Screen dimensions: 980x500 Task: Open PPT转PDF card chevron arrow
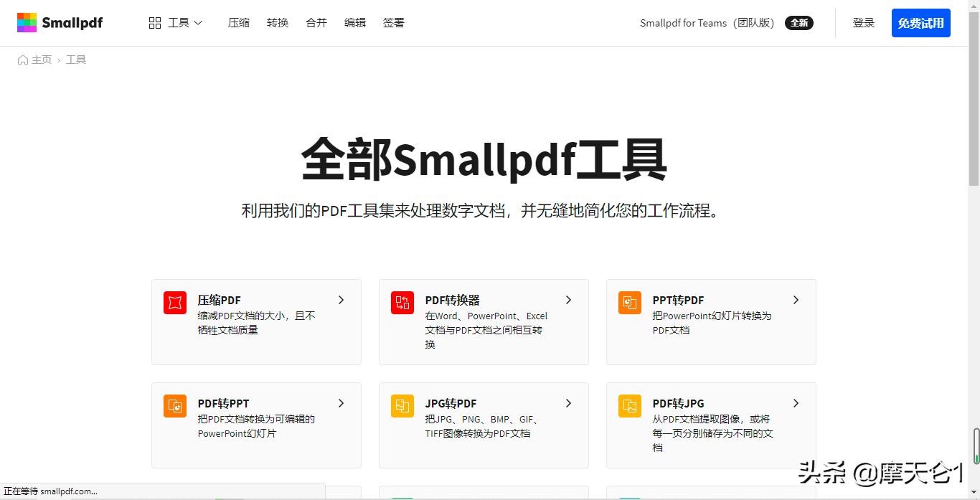click(796, 300)
